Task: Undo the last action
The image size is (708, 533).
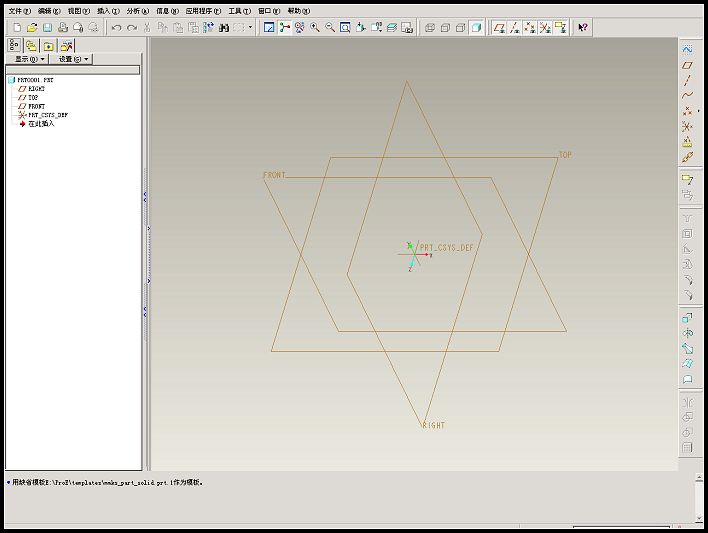Action: [x=116, y=28]
